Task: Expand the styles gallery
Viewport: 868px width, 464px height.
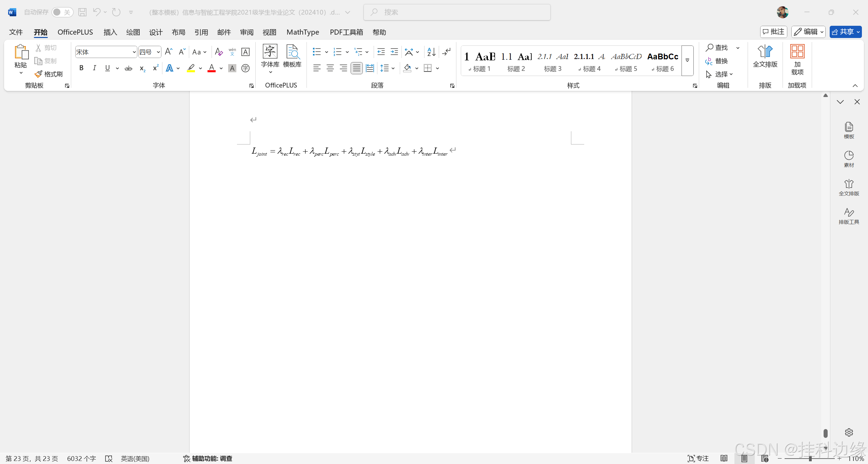Action: [687, 61]
